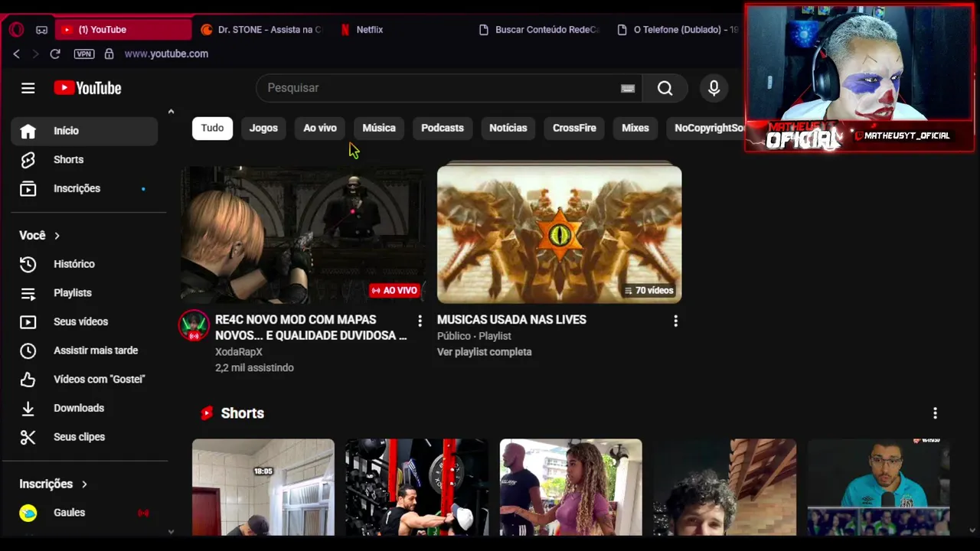
Task: Select the CrossFire filter chip
Action: pyautogui.click(x=574, y=128)
